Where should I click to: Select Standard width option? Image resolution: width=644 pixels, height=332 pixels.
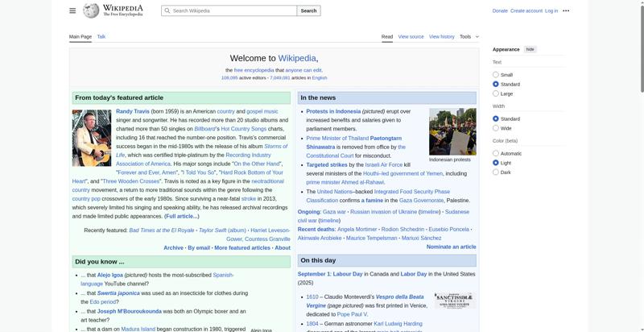(496, 118)
